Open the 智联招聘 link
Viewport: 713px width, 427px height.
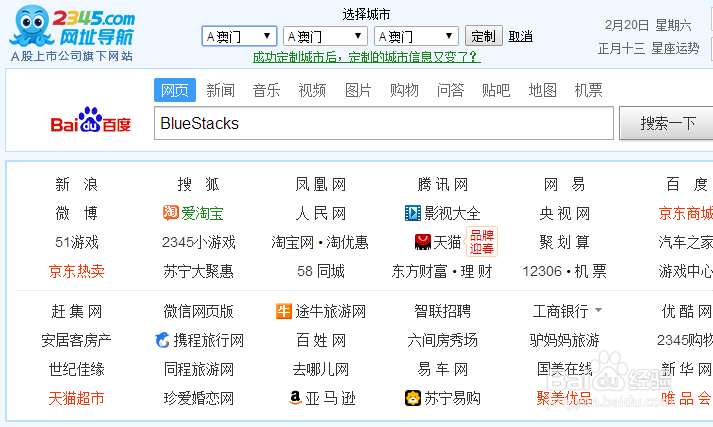pyautogui.click(x=442, y=311)
